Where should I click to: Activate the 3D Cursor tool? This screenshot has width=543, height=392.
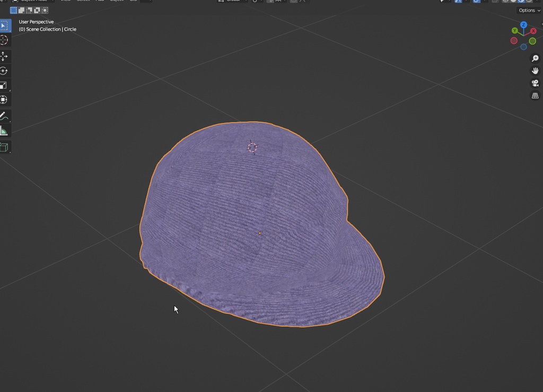[4, 40]
